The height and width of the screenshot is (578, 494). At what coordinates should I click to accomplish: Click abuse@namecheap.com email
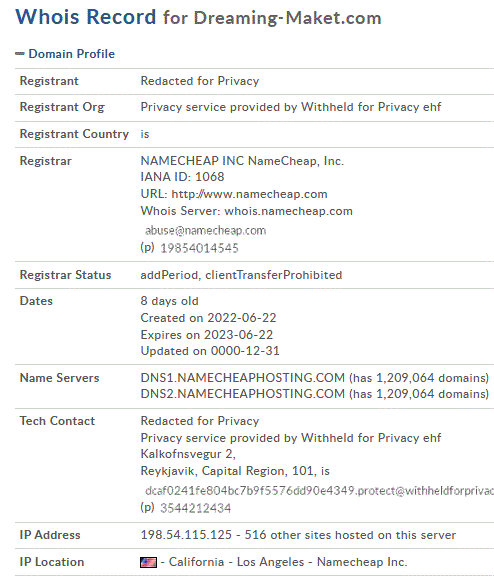click(205, 231)
